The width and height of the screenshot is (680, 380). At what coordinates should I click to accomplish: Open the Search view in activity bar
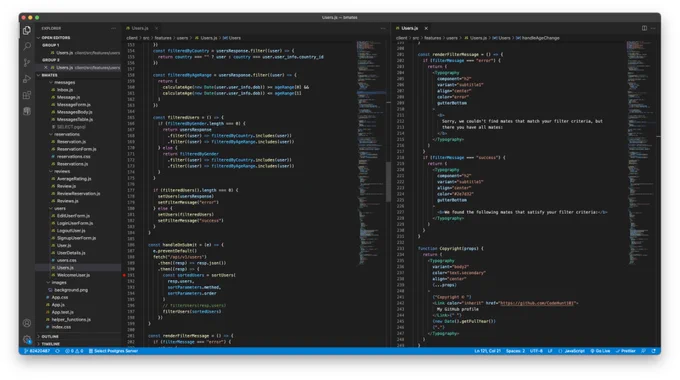click(27, 46)
